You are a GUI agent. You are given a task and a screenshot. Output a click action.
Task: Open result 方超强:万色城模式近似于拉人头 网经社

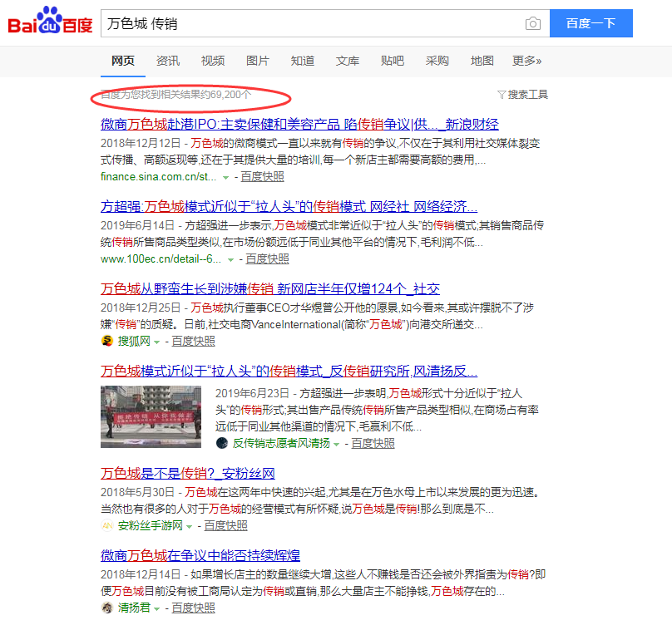click(289, 206)
